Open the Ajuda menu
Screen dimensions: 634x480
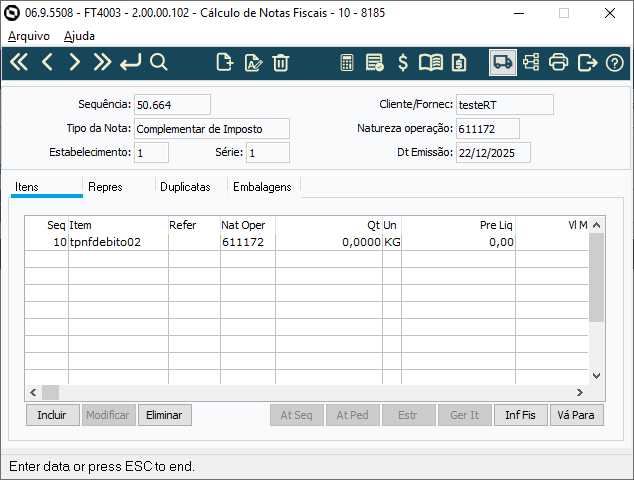[79, 36]
